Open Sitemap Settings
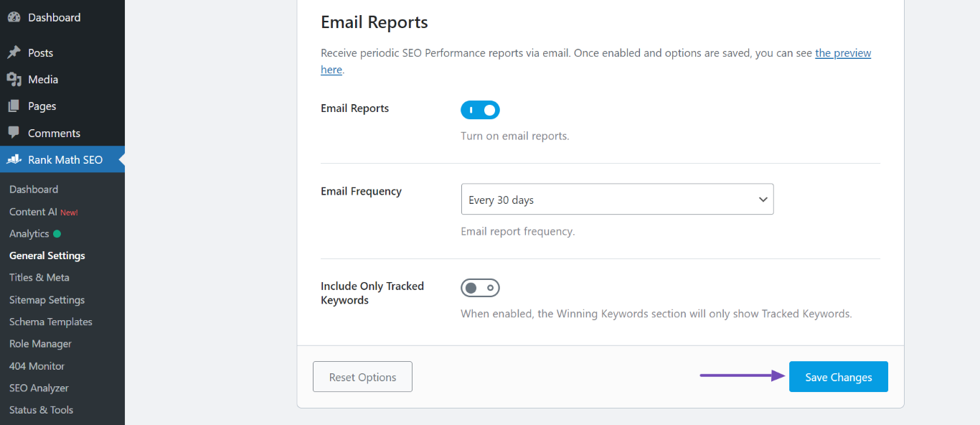Viewport: 980px width, 425px height. tap(47, 300)
